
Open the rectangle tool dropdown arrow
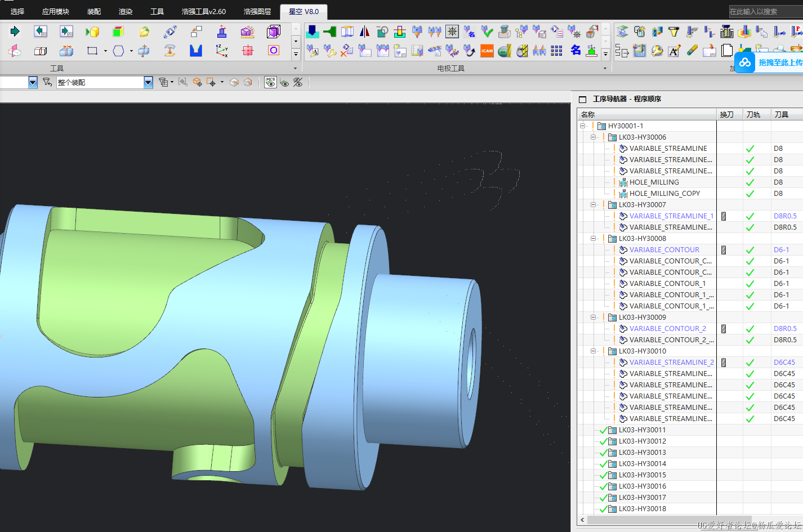click(x=105, y=51)
